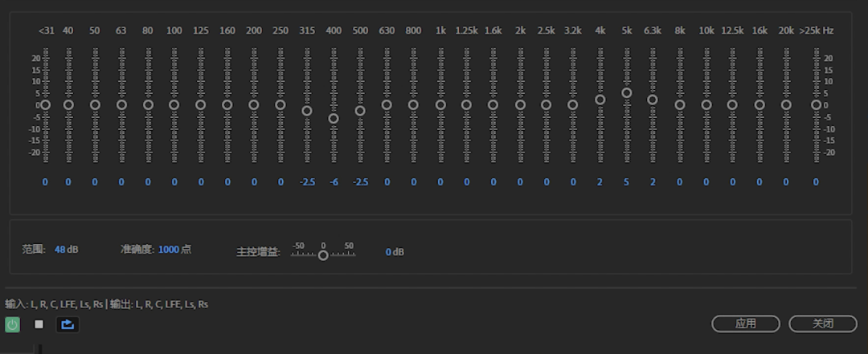This screenshot has width=868, height=354.
Task: Click the 0 gain value under <31
Action: (45, 182)
